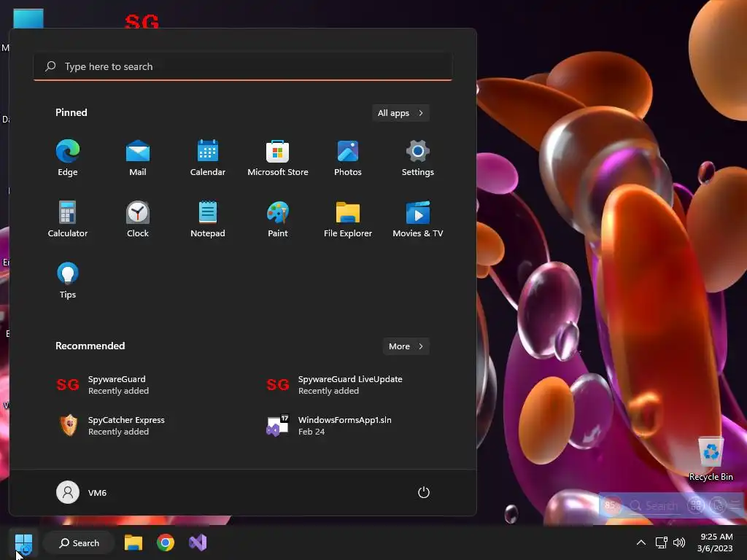Expand the All apps list
Screen dimensions: 747x560
[x=400, y=113]
